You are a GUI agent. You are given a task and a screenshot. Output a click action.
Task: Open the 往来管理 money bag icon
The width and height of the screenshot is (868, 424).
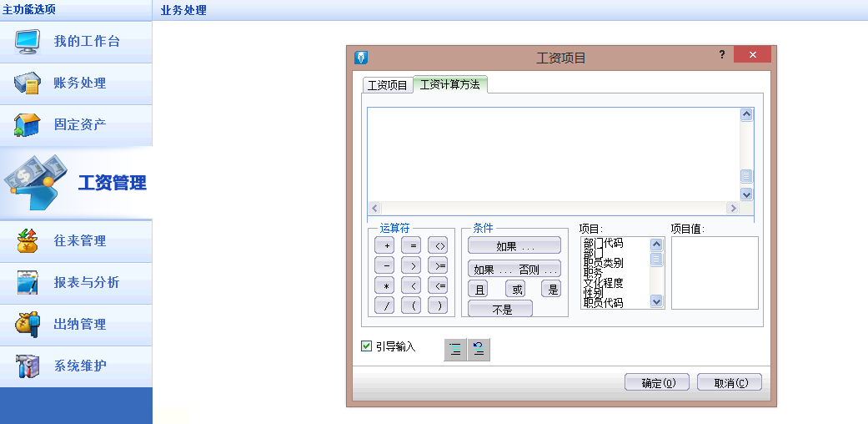click(x=28, y=241)
